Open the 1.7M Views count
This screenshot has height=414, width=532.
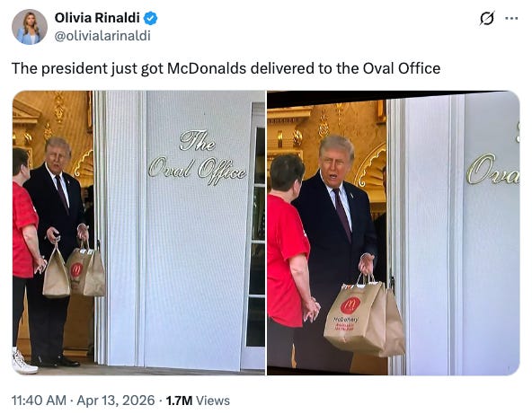pyautogui.click(x=198, y=401)
